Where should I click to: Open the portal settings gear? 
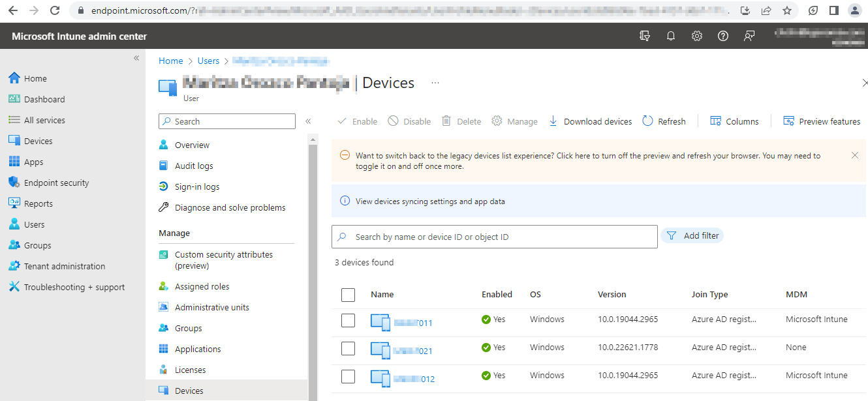(x=697, y=37)
